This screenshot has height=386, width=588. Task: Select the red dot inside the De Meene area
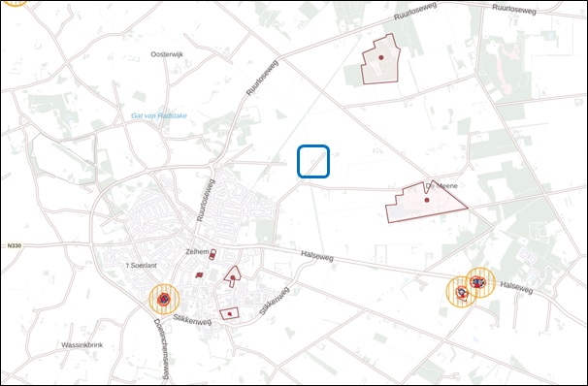(427, 200)
